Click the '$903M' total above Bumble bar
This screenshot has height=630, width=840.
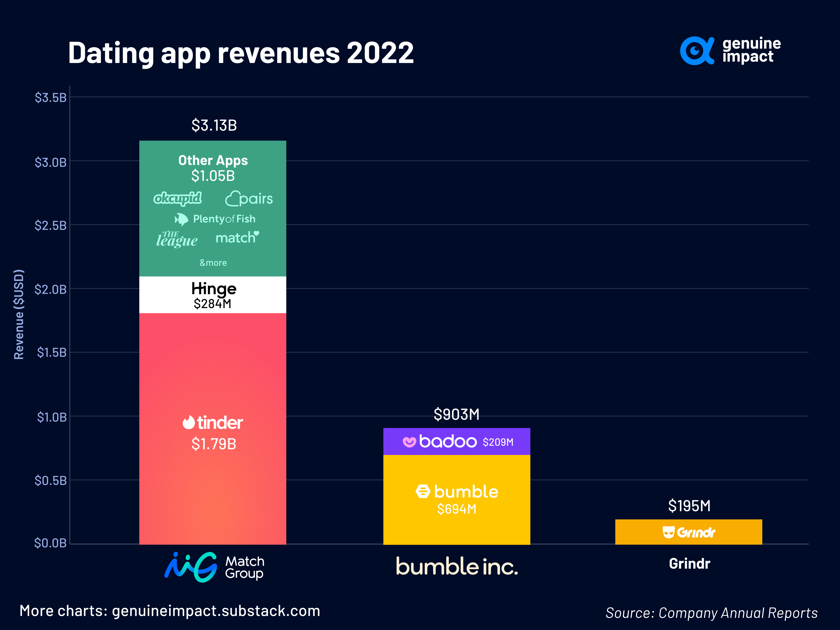[x=456, y=414]
